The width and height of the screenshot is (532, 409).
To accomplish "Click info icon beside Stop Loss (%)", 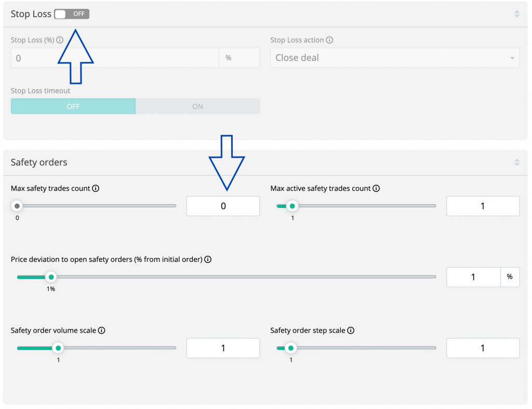I will click(60, 40).
